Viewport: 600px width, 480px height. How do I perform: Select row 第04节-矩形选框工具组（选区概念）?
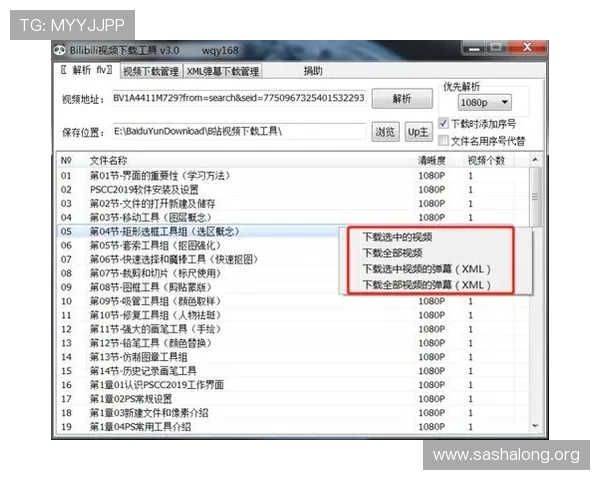(x=198, y=232)
